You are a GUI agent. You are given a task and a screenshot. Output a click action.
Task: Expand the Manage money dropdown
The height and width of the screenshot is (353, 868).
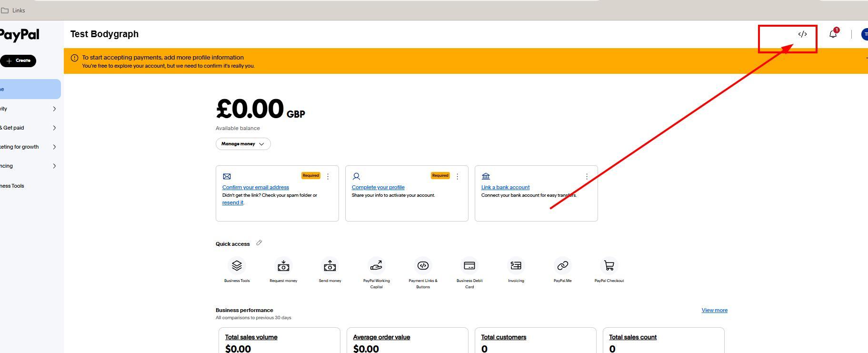(x=243, y=144)
